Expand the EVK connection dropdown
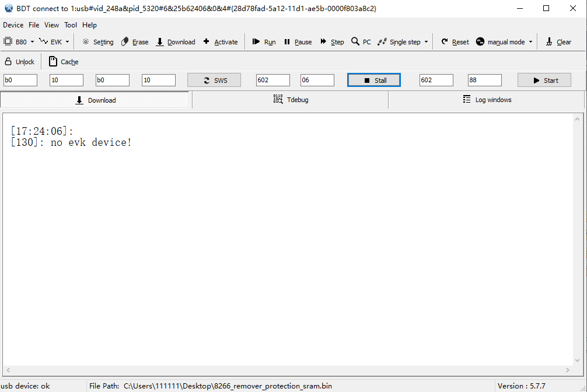Screen dimensions: 587x392 pos(67,42)
